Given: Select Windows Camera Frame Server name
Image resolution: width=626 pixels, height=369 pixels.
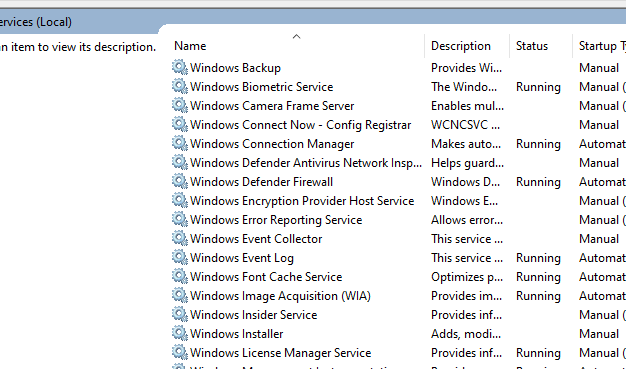Looking at the screenshot, I should click(272, 106).
